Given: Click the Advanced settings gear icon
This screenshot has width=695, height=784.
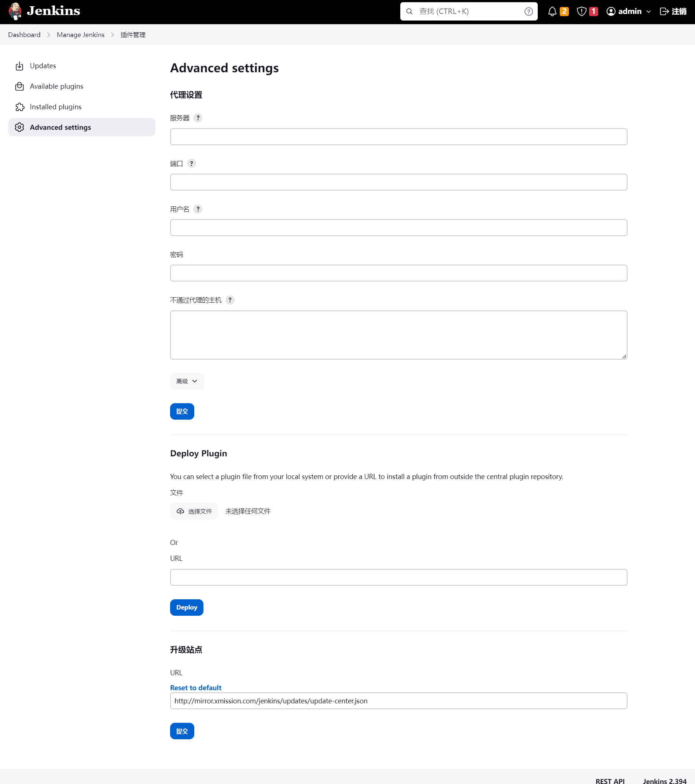Looking at the screenshot, I should click(x=19, y=127).
